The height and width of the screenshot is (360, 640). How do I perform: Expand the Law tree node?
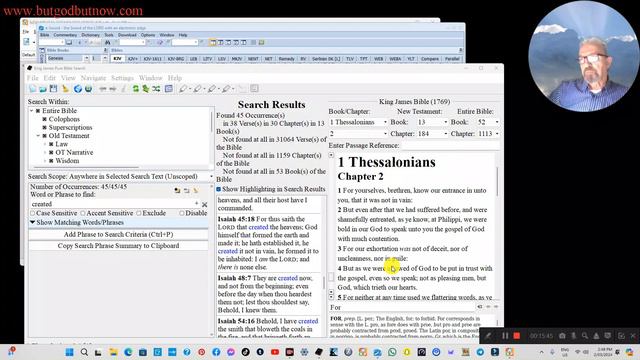point(45,144)
